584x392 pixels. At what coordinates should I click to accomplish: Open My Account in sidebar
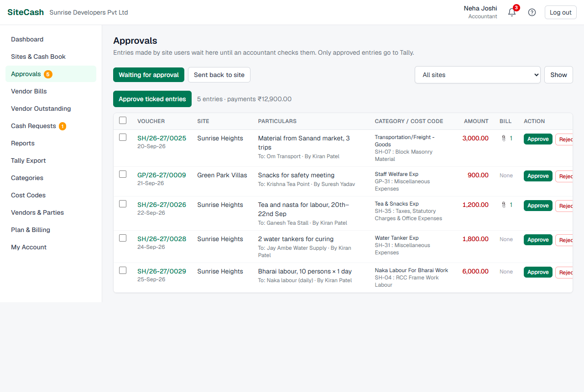[x=51, y=247]
